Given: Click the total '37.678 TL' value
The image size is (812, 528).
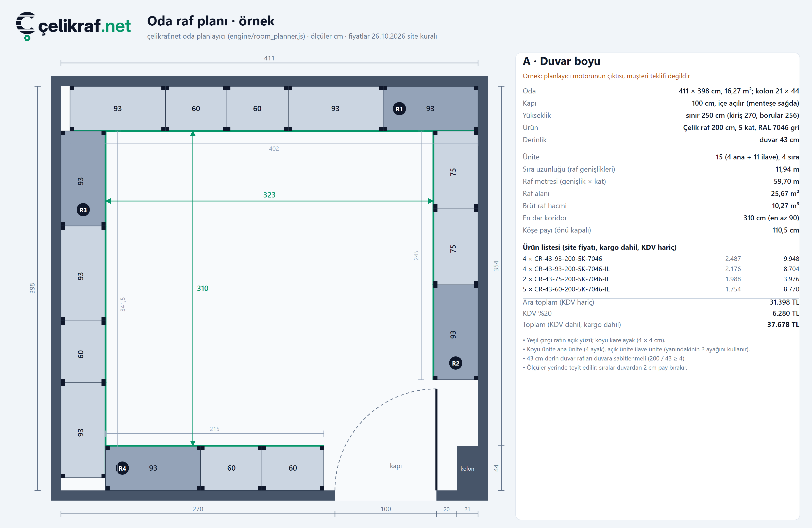Looking at the screenshot, I should coord(783,325).
